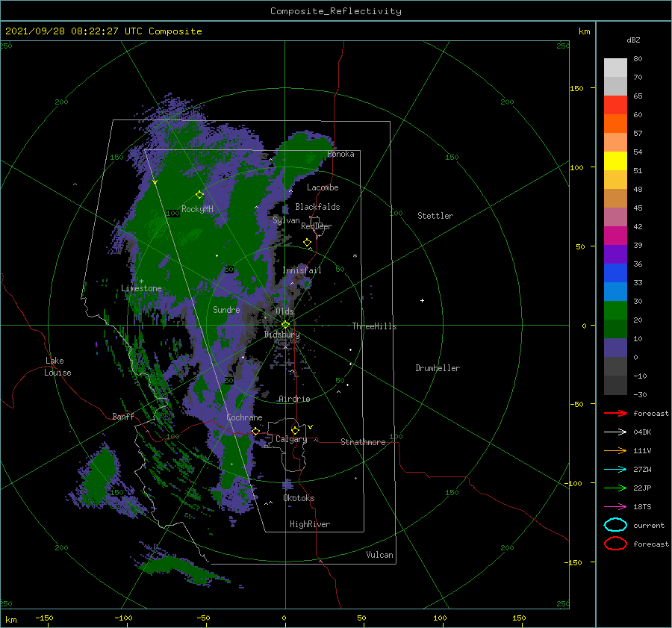Viewport: 672px width, 628px height.
Task: Click the Drumheller city label
Action: pyautogui.click(x=438, y=368)
